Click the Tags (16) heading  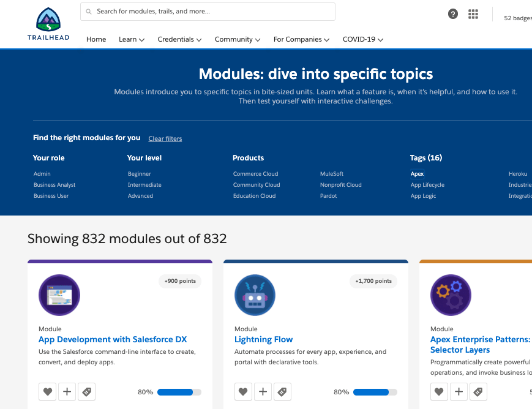click(426, 158)
